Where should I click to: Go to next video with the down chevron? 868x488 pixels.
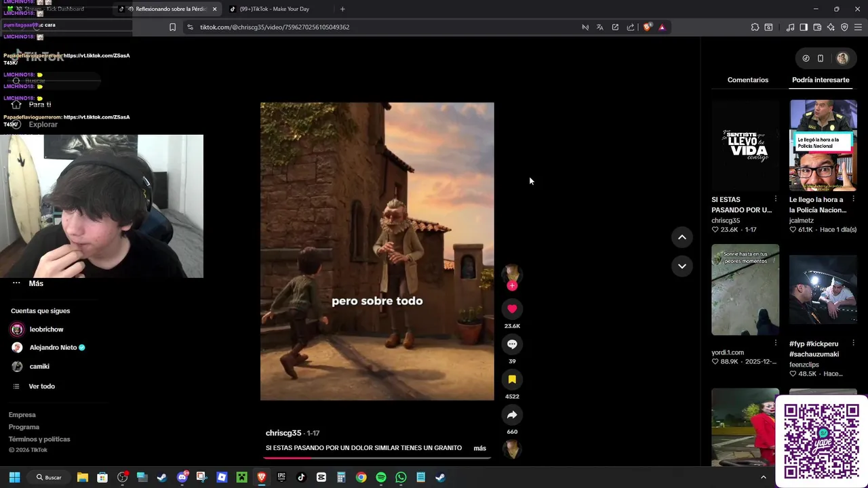click(682, 266)
